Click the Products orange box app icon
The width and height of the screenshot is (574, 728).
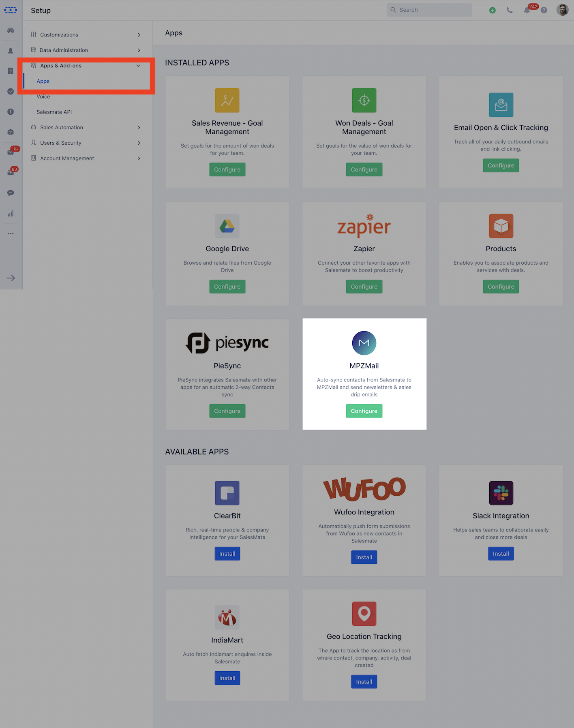click(501, 226)
